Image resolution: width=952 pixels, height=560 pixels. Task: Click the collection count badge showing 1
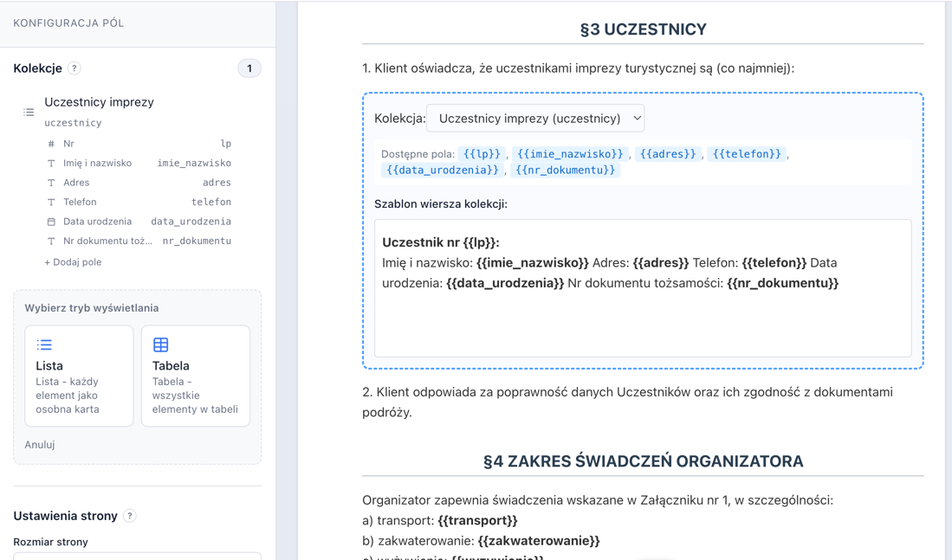[249, 68]
